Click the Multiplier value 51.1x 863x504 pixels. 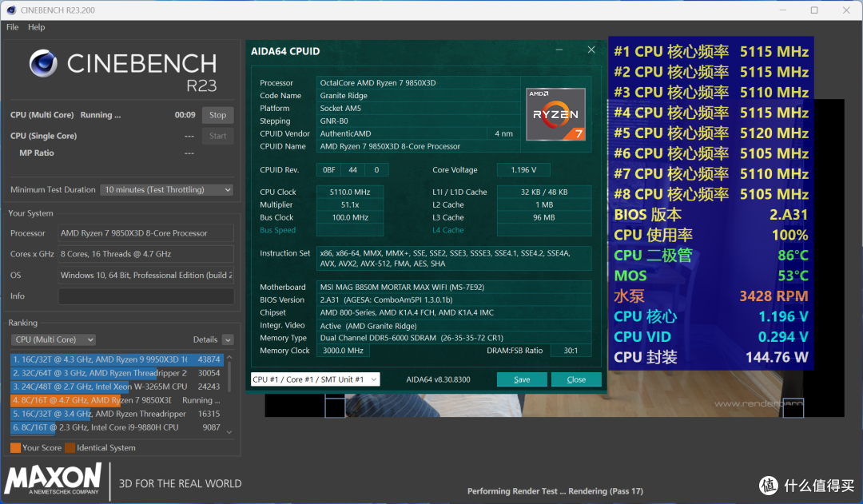(350, 204)
